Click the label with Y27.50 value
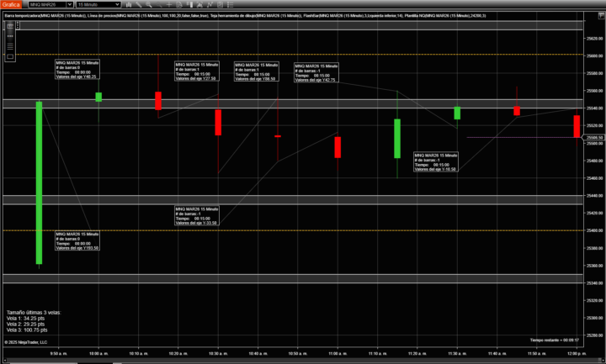The image size is (606, 364). (197, 71)
